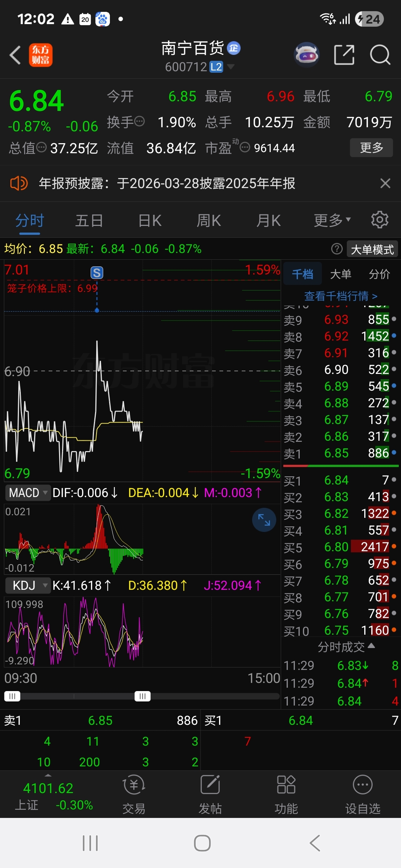Open help question mark near 大单模式
Image resolution: width=401 pixels, height=868 pixels.
[x=337, y=249]
